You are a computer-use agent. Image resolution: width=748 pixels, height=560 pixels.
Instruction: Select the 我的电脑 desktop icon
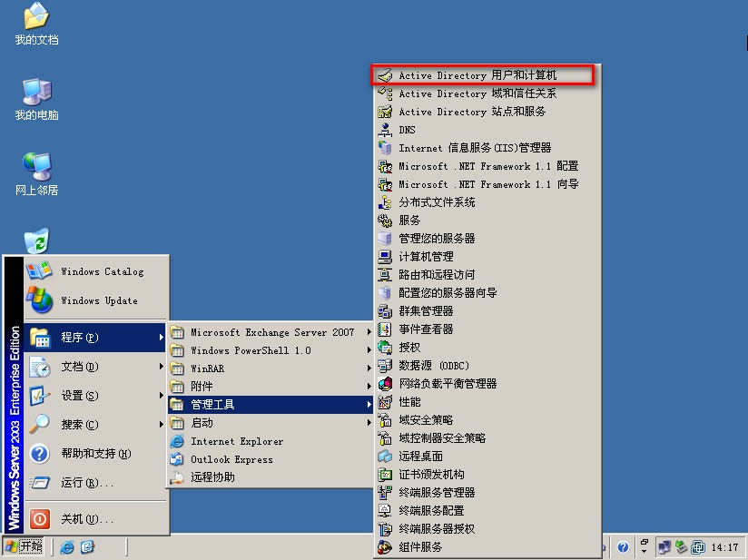coord(36,99)
